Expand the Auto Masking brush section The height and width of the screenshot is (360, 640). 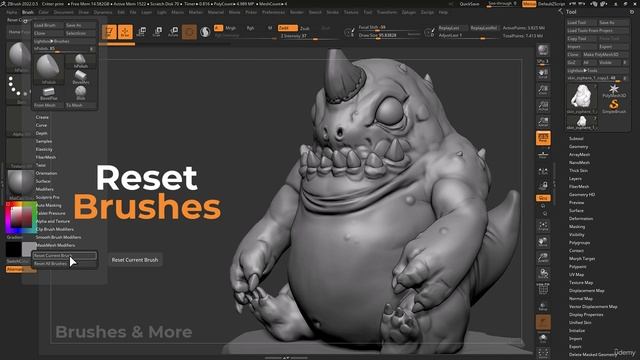(x=49, y=205)
